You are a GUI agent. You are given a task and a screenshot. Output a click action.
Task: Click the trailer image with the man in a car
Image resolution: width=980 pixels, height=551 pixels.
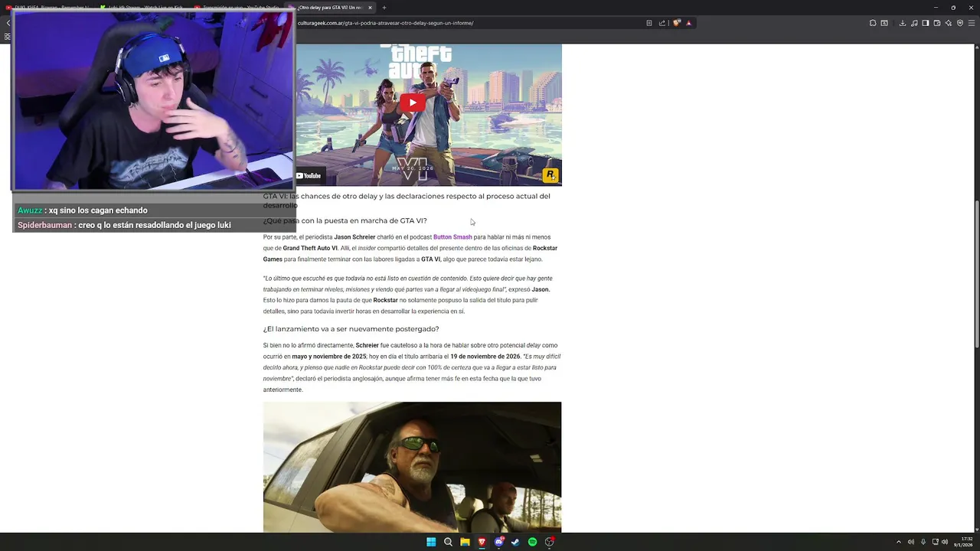tap(412, 467)
